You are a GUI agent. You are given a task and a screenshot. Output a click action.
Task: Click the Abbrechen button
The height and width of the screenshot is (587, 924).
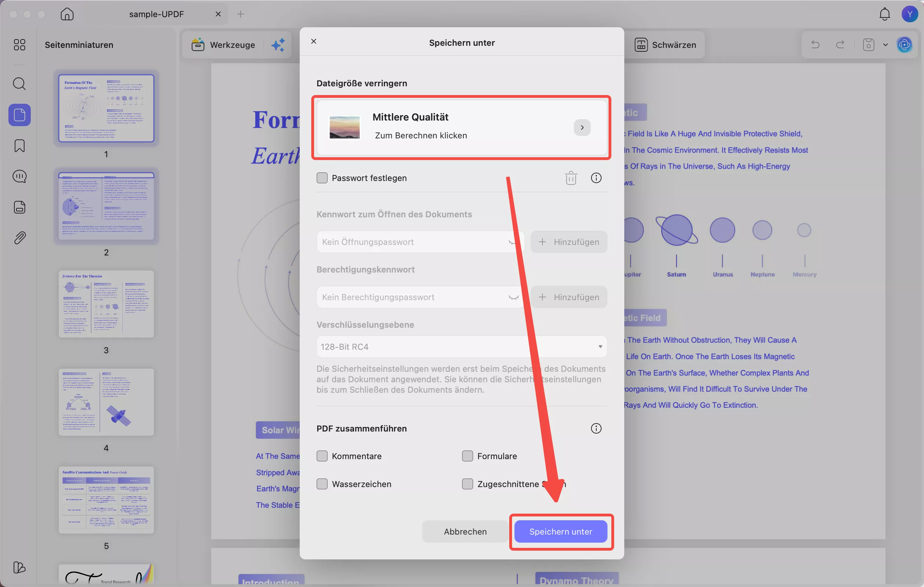tap(465, 531)
